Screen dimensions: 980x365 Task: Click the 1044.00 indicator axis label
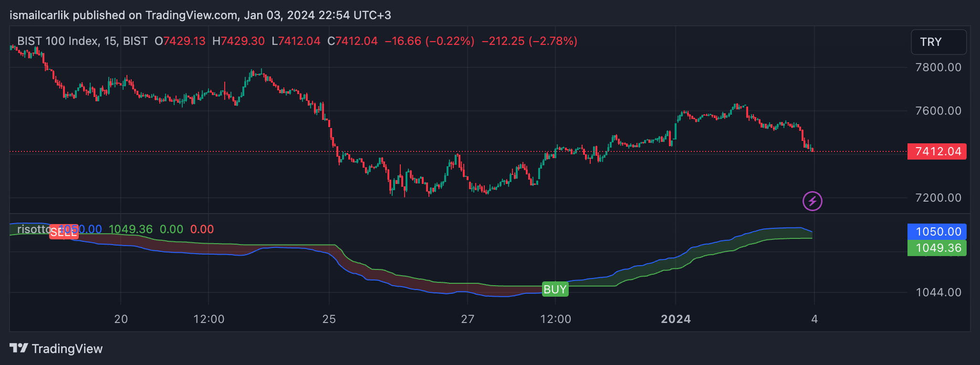(938, 292)
